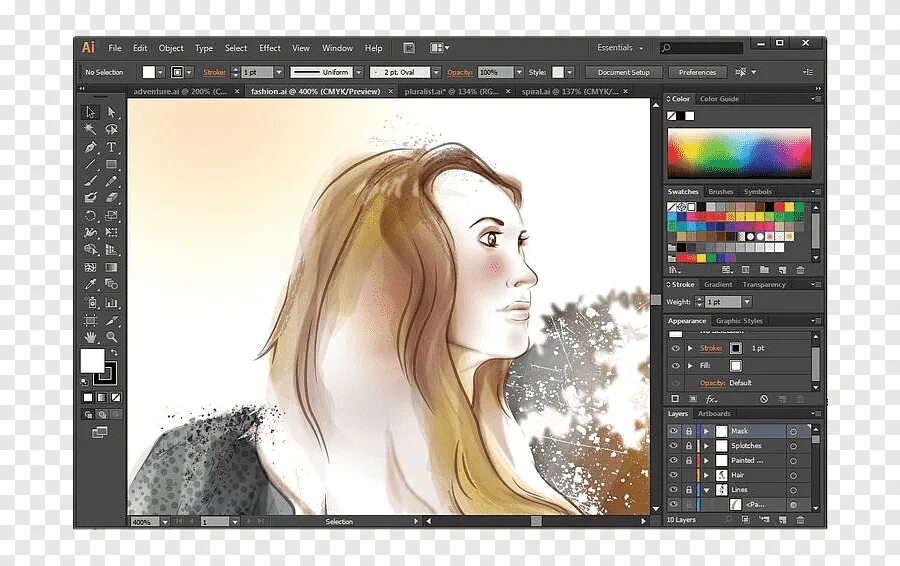Image resolution: width=900 pixels, height=566 pixels.
Task: Click the Change Screen Mode icon
Action: point(100,431)
